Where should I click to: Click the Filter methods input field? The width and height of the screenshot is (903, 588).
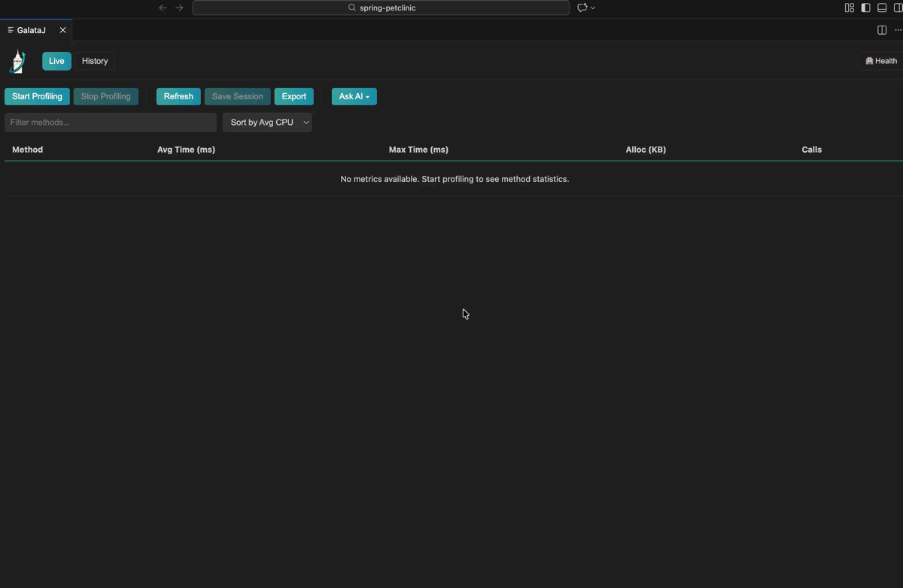[110, 122]
